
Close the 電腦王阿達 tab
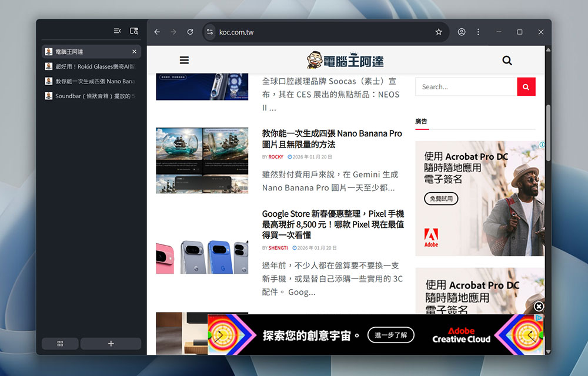coord(134,51)
